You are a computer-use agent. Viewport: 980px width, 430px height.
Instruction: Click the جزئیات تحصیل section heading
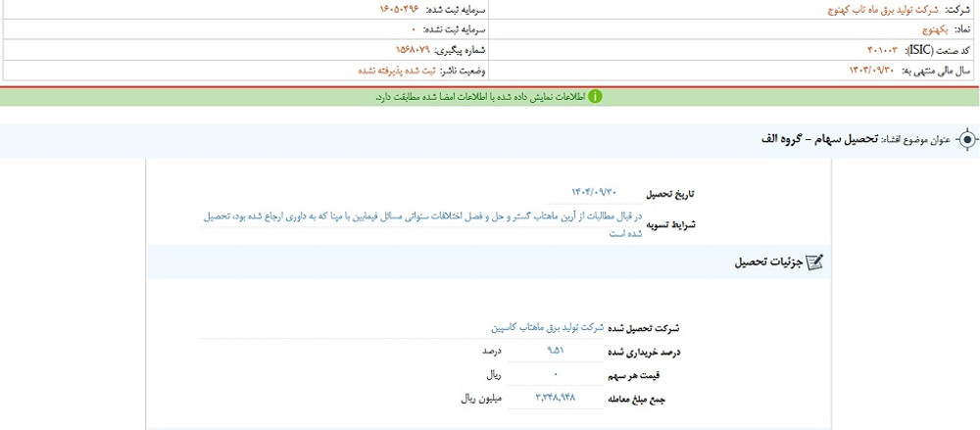[767, 263]
